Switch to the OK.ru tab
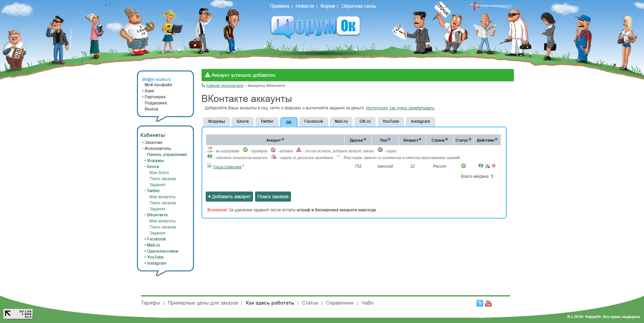Viewport: 644px width, 323px height. coord(365,121)
